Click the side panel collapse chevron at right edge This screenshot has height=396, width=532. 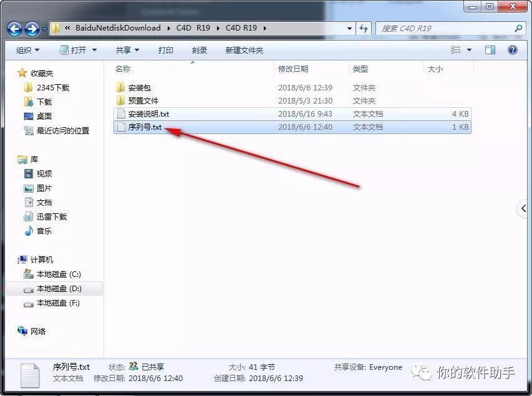click(524, 208)
